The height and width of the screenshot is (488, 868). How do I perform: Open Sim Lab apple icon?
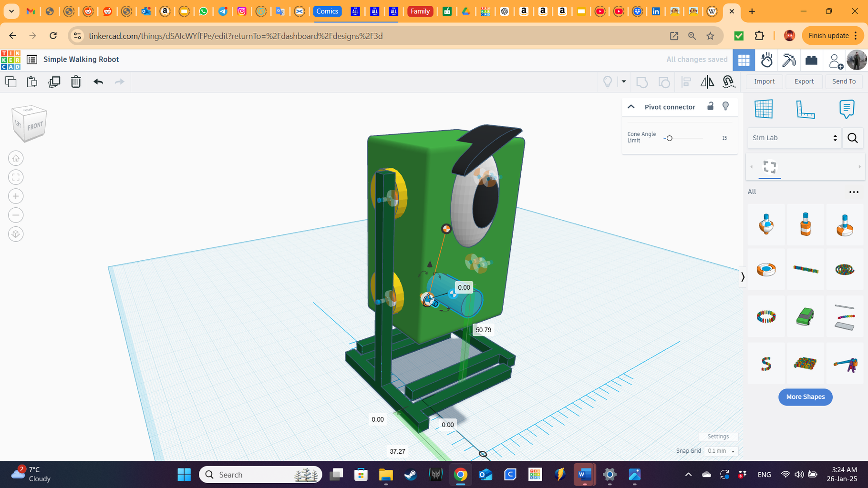coord(767,60)
